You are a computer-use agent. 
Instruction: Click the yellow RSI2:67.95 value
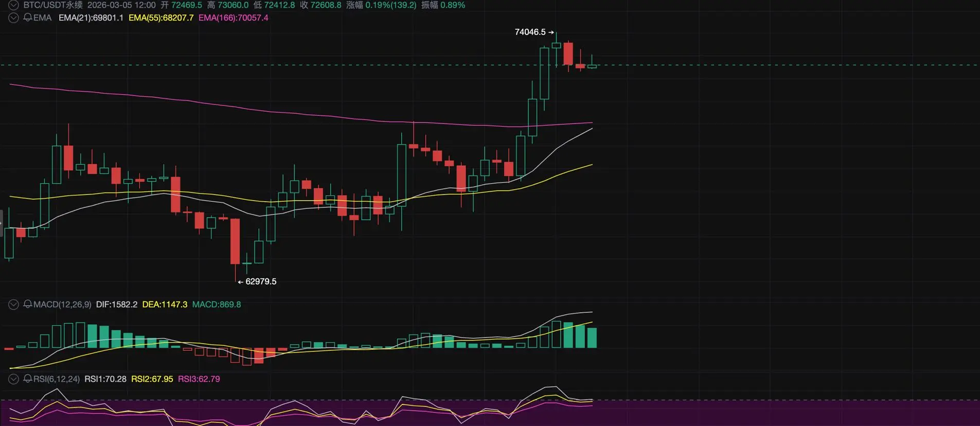(x=152, y=379)
